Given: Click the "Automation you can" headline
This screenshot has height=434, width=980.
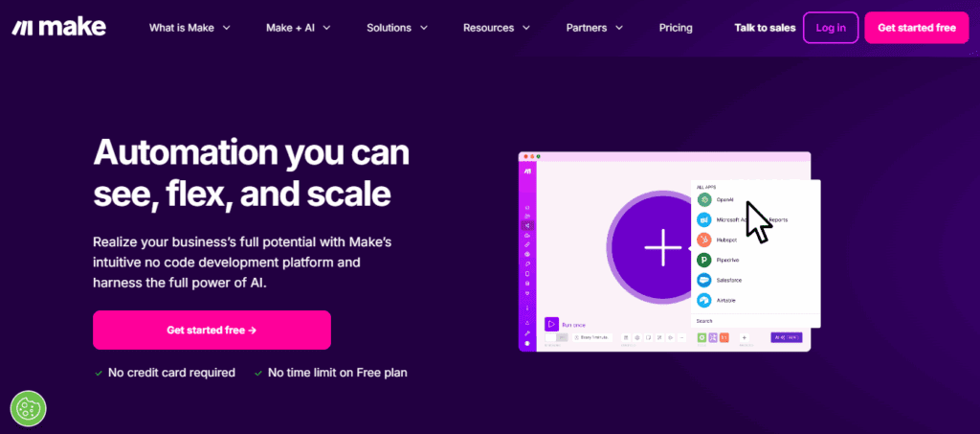Looking at the screenshot, I should (x=252, y=151).
